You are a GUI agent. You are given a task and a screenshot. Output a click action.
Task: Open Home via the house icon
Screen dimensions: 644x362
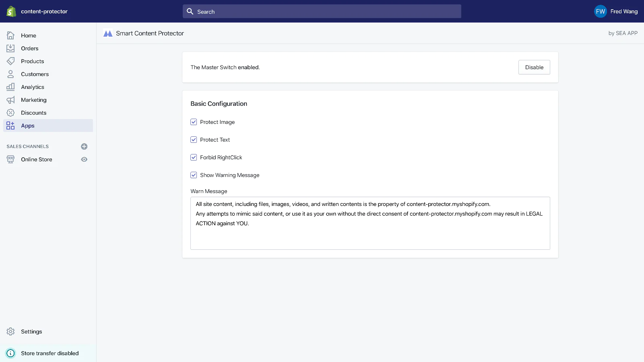click(x=11, y=35)
